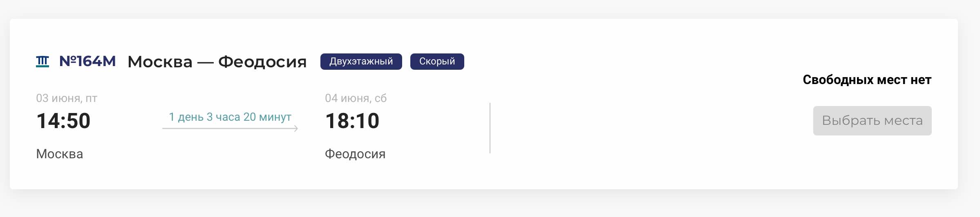Screen dimensions: 980x217
Task: Click the dash between Москва and Феодосия
Action: [x=205, y=63]
